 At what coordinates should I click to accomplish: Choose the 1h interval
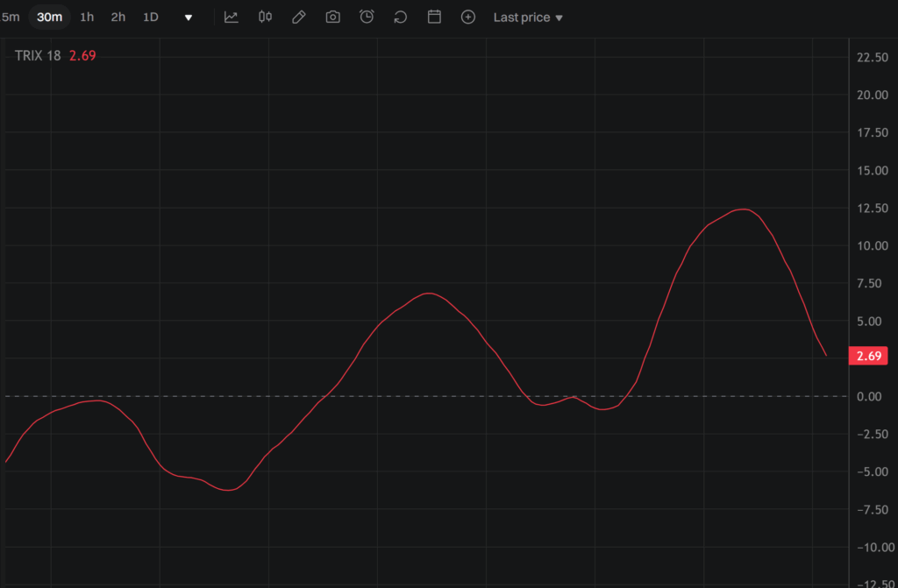tap(87, 17)
